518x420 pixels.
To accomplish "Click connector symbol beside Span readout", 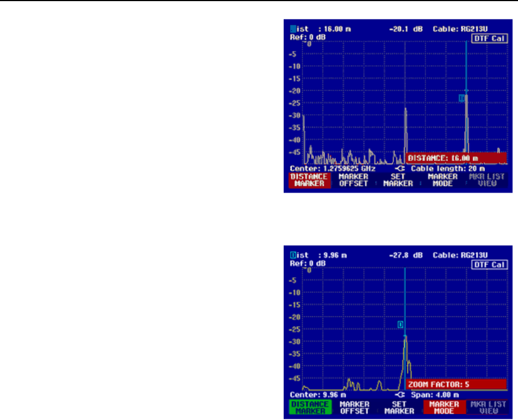I will pos(400,395).
